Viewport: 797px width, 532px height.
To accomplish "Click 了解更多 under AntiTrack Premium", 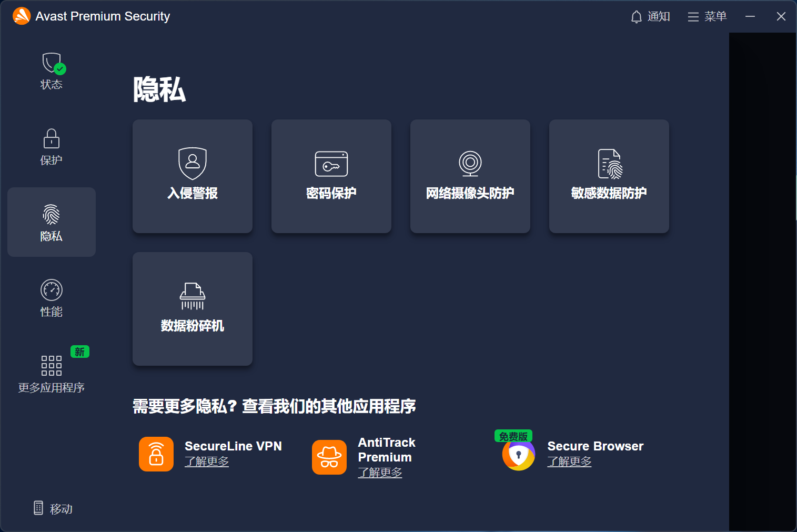I will (380, 473).
